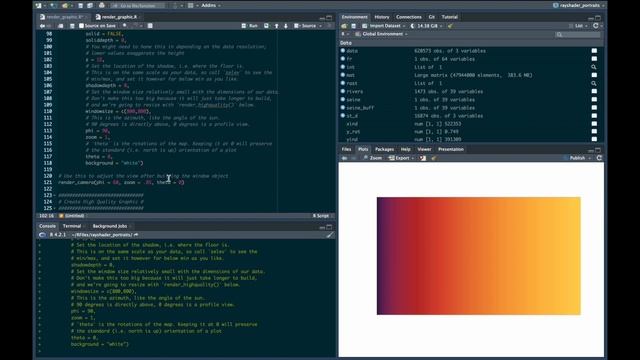Viewport: 640px width, 360px height.
Task: Open the List view mode dropdown
Action: tap(578, 26)
